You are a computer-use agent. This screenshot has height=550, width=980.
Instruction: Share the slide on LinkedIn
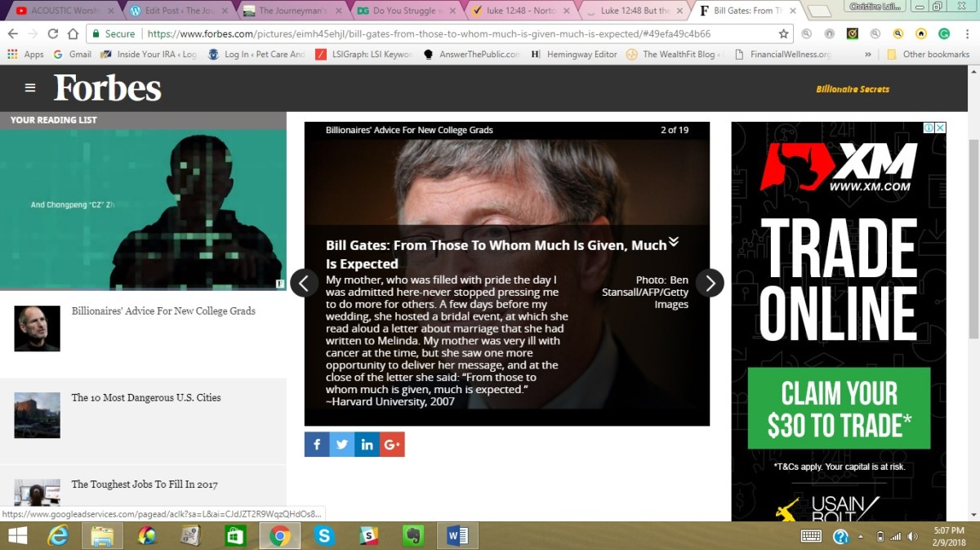tap(367, 445)
